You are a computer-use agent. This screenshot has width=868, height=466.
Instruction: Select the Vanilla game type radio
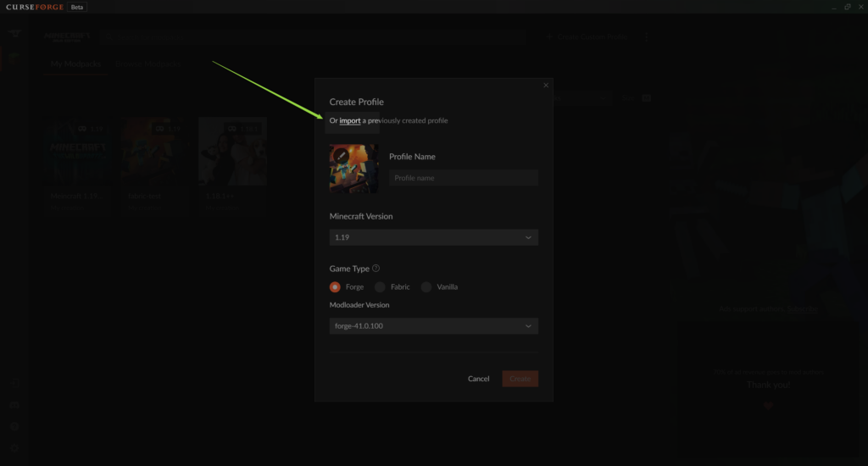[x=426, y=286]
